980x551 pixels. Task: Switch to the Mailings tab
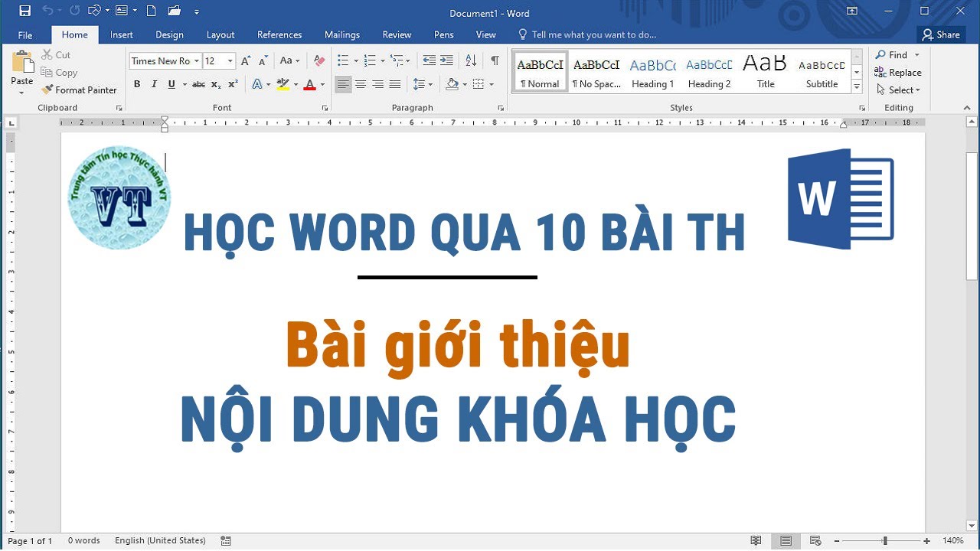(342, 34)
